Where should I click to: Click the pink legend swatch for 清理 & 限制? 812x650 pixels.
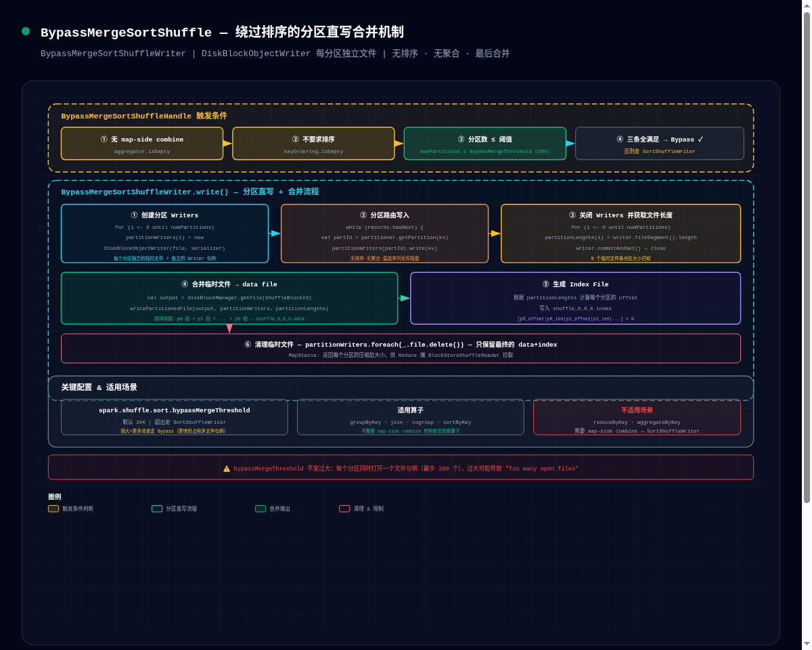(344, 508)
